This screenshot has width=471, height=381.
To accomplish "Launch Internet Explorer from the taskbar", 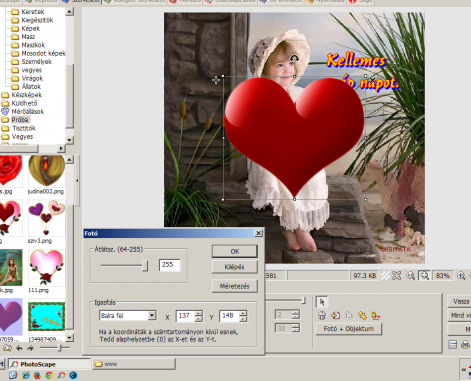I will pos(25,375).
